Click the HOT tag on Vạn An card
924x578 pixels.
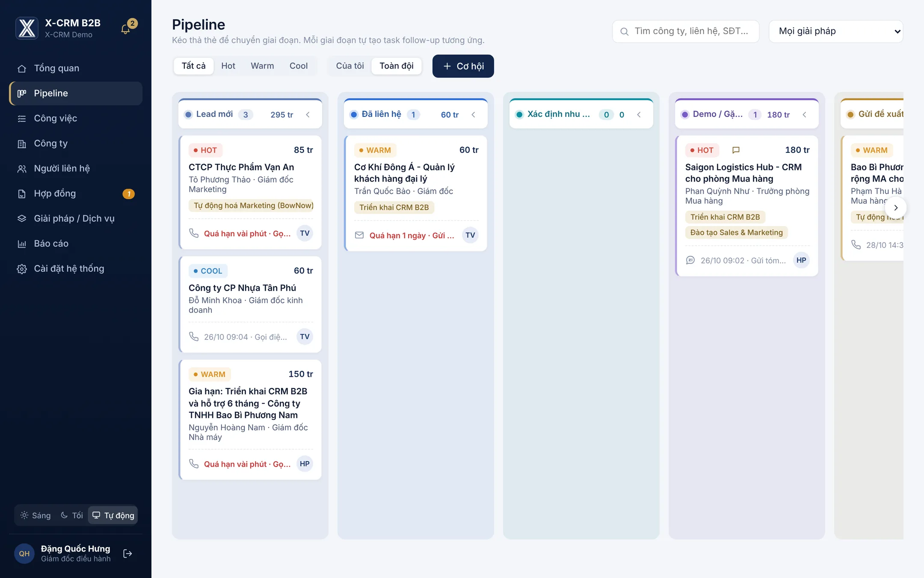tap(205, 150)
